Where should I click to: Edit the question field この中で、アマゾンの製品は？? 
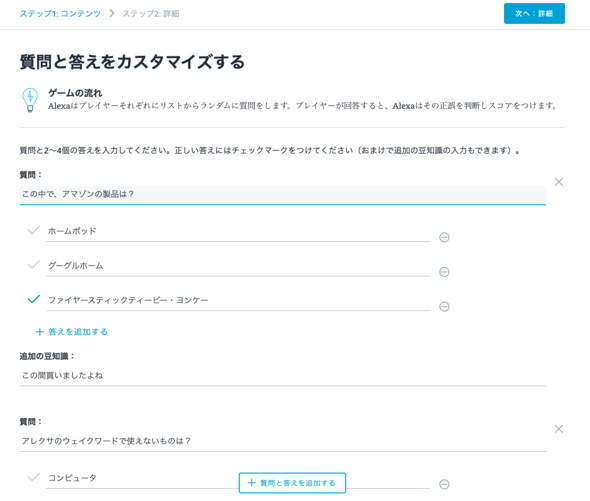[283, 195]
